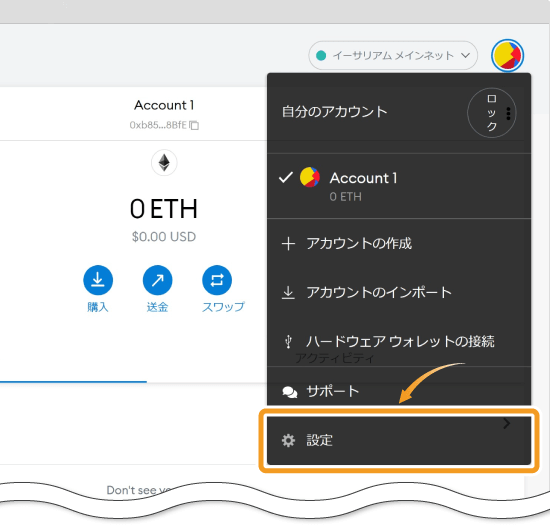Image resolution: width=550 pixels, height=530 pixels.
Task: Open the Ethereum Mainnet network dropdown
Action: tap(393, 55)
